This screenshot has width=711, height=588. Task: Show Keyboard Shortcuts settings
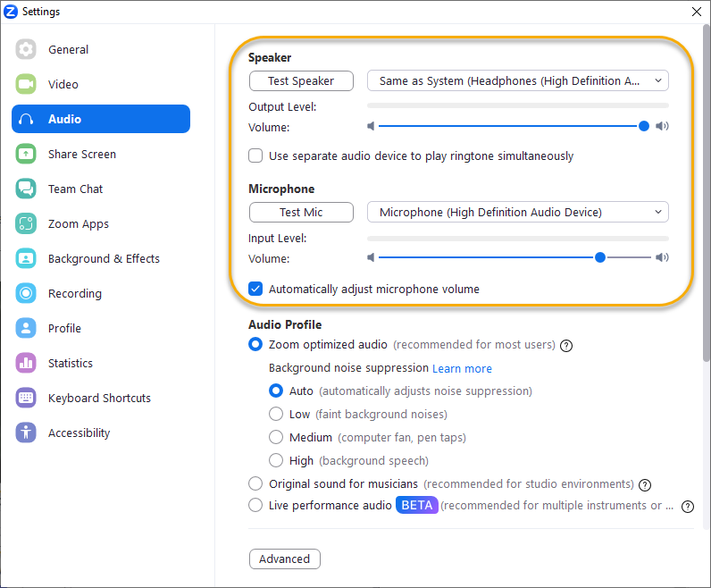tap(101, 398)
